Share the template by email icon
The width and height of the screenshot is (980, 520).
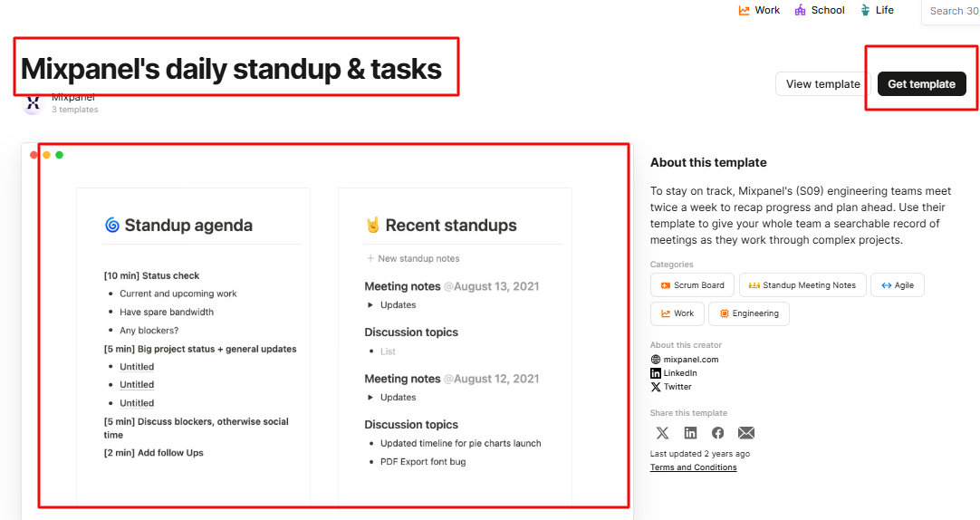(x=746, y=432)
